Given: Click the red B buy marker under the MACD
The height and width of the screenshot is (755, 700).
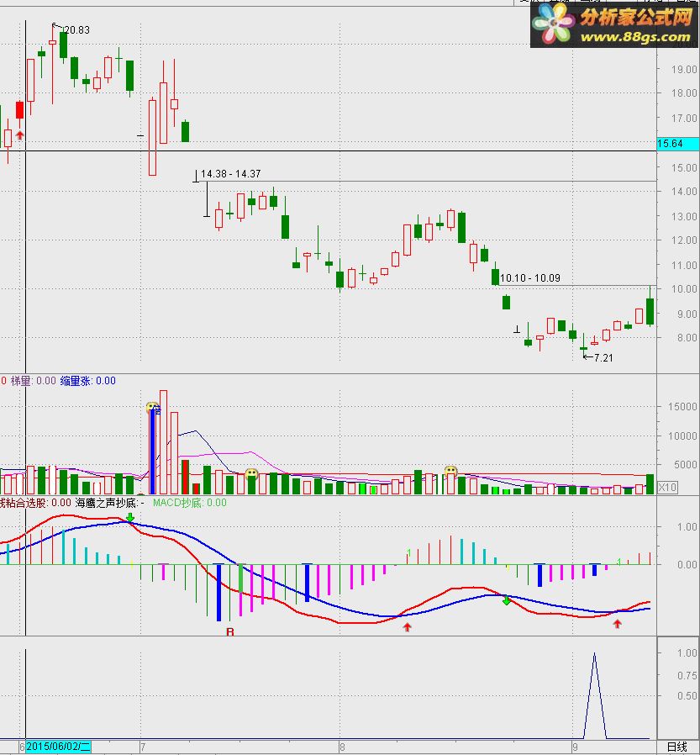Looking at the screenshot, I should (230, 631).
